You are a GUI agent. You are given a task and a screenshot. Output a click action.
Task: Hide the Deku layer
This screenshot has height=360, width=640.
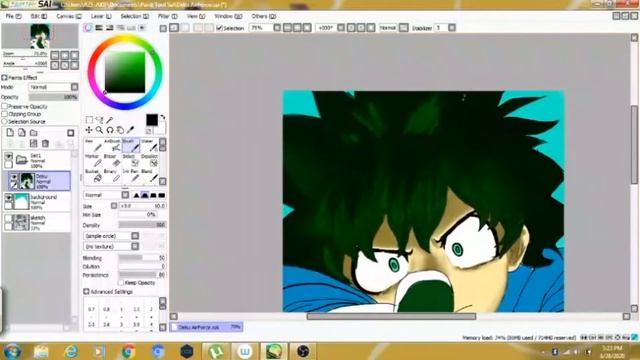tap(14, 177)
